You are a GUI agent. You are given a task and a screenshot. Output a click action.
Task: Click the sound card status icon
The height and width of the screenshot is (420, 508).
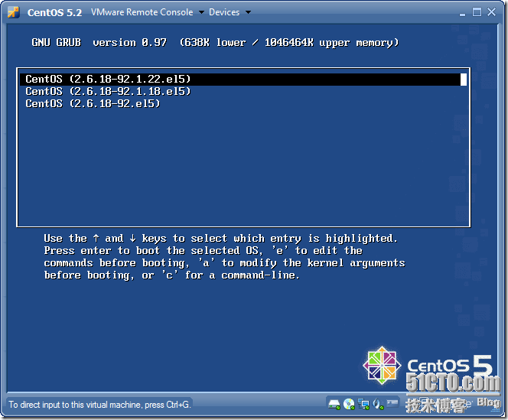click(x=378, y=404)
